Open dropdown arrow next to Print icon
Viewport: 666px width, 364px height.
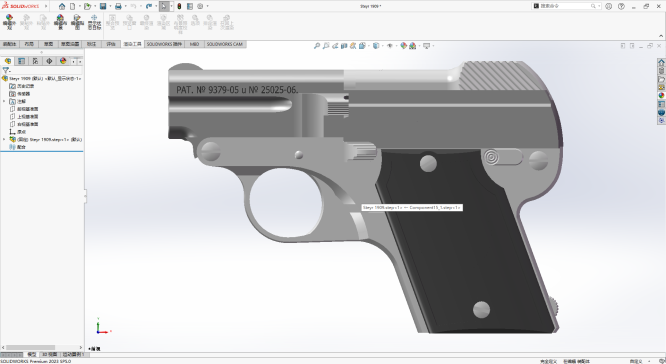tap(126, 6)
